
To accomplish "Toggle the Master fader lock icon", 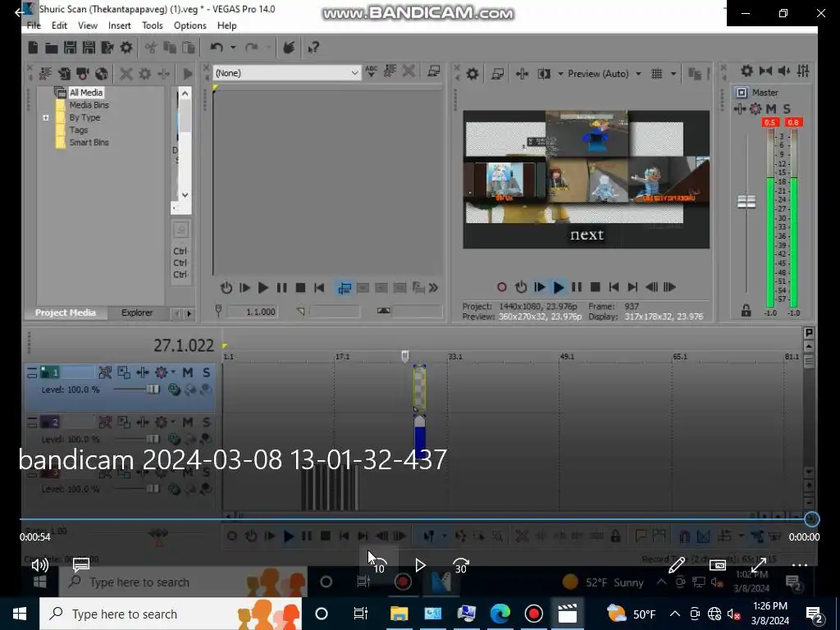I will pos(746,310).
